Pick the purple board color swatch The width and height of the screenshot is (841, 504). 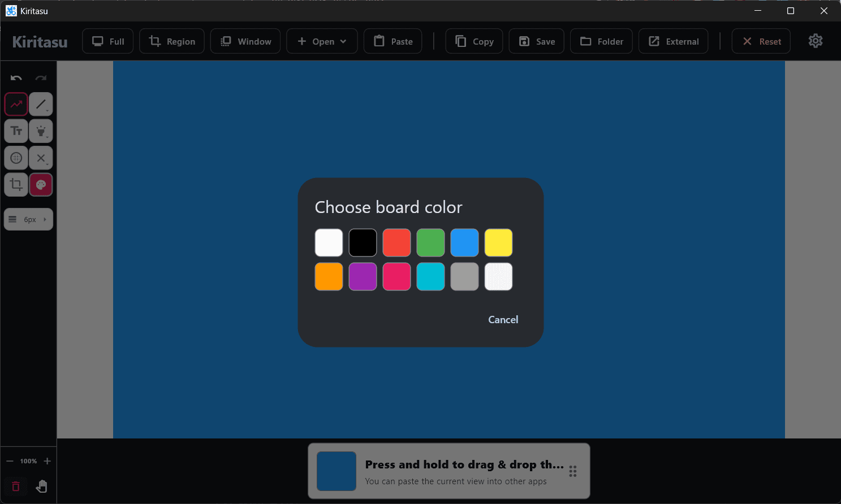(x=363, y=277)
